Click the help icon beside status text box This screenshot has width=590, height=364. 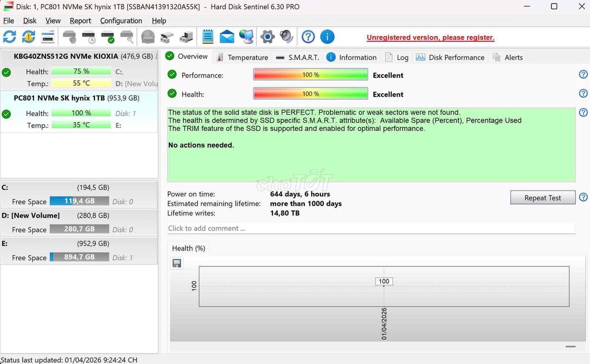583,112
